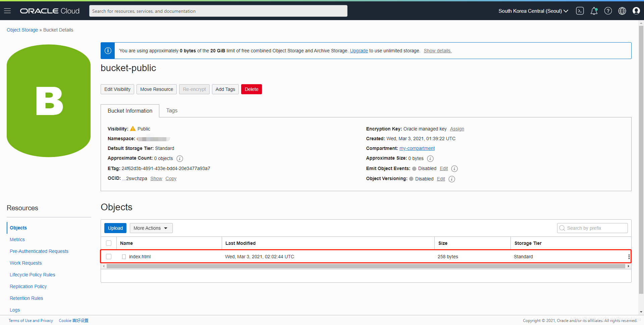Click the red Delete button
The width and height of the screenshot is (644, 325).
(252, 89)
